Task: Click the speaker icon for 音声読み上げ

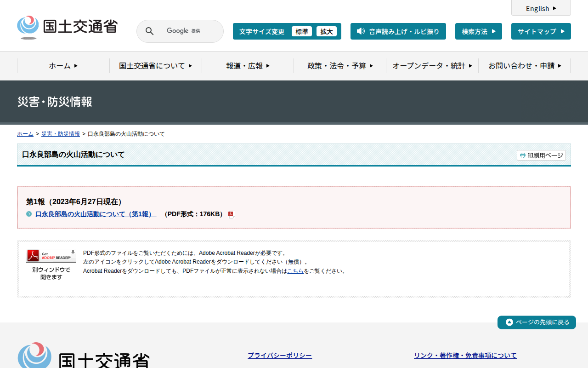Action: pyautogui.click(x=361, y=31)
